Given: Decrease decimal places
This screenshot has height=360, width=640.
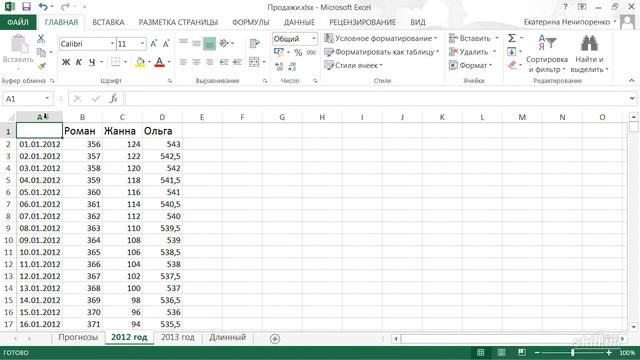Looking at the screenshot, I should pyautogui.click(x=292, y=66).
